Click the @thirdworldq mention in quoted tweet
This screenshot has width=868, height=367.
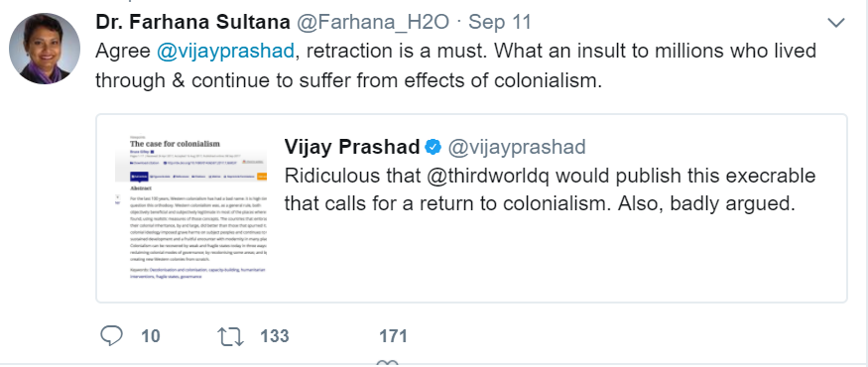tap(489, 176)
